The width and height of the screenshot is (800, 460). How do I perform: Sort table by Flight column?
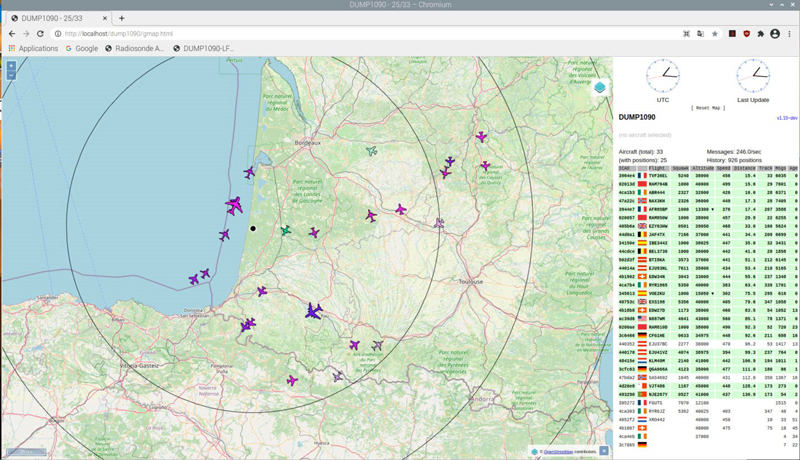tap(657, 168)
